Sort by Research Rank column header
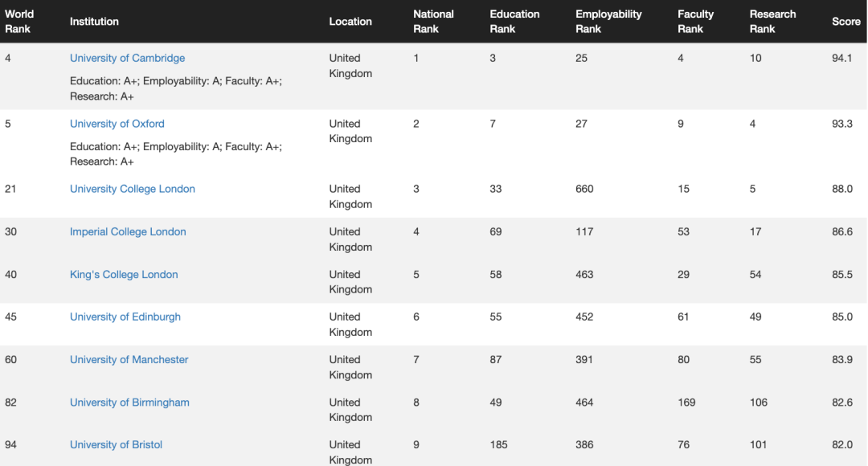Screen dimensions: 868x466 772,22
